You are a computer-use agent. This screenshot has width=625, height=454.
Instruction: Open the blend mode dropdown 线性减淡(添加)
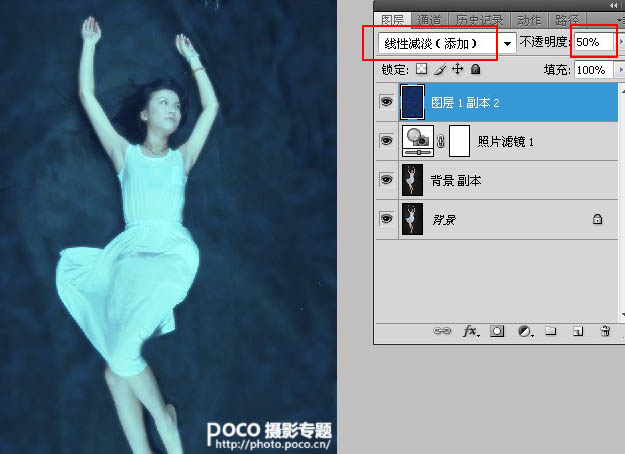pos(447,43)
